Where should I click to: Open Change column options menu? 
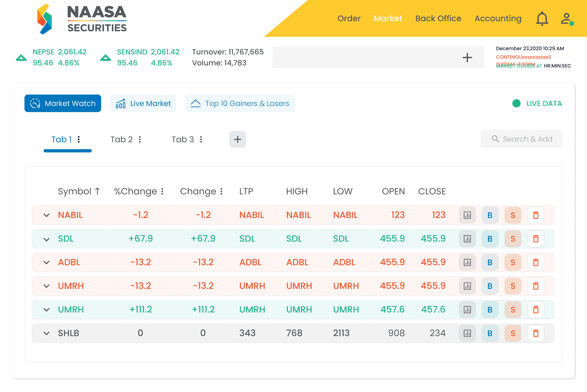pos(221,191)
